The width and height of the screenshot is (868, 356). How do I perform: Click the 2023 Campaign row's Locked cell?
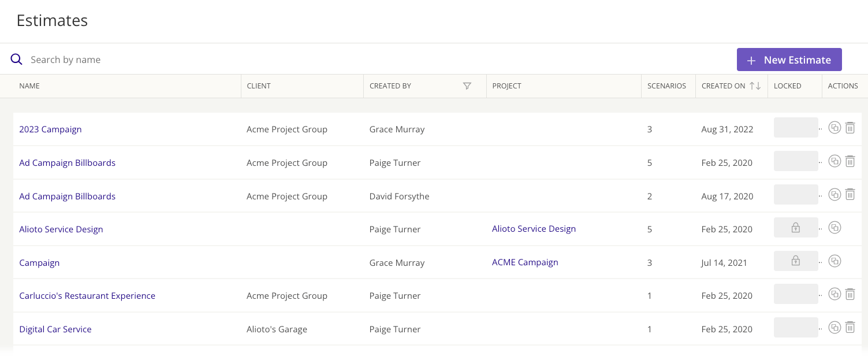pos(796,128)
